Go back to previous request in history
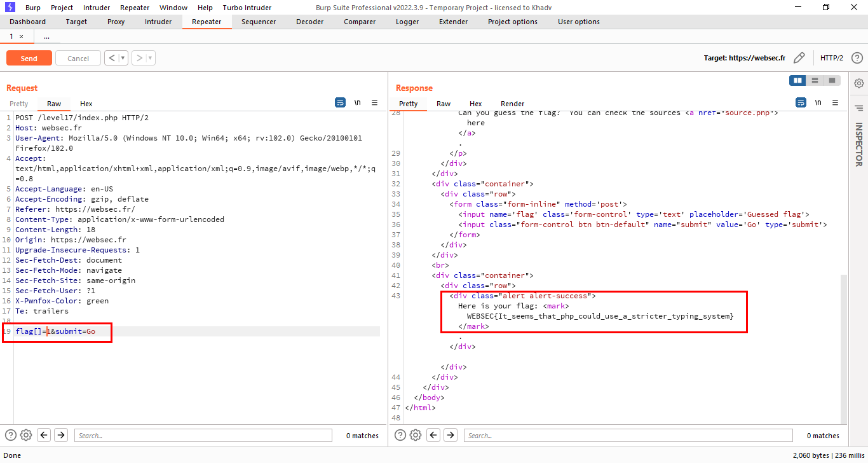Image resolution: width=868 pixels, height=463 pixels. (112, 58)
